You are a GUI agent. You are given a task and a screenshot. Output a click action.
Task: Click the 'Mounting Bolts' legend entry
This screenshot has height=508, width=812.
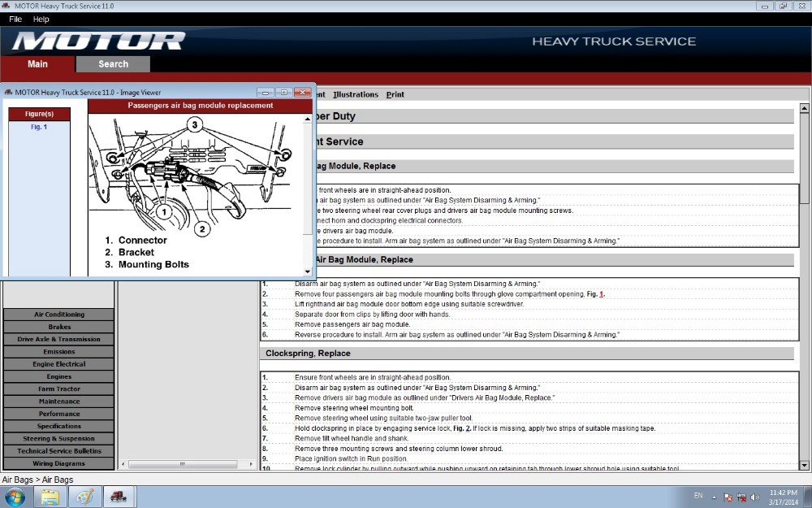click(x=153, y=264)
